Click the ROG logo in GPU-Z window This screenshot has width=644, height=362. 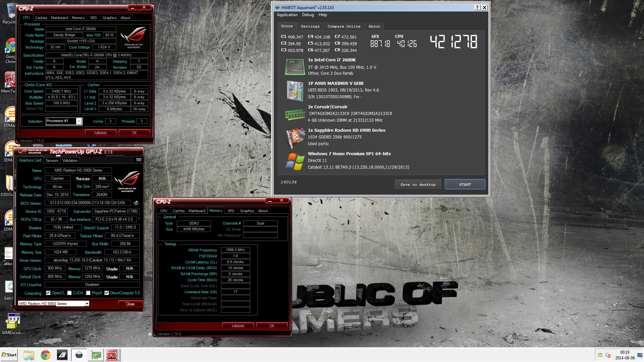point(127,181)
